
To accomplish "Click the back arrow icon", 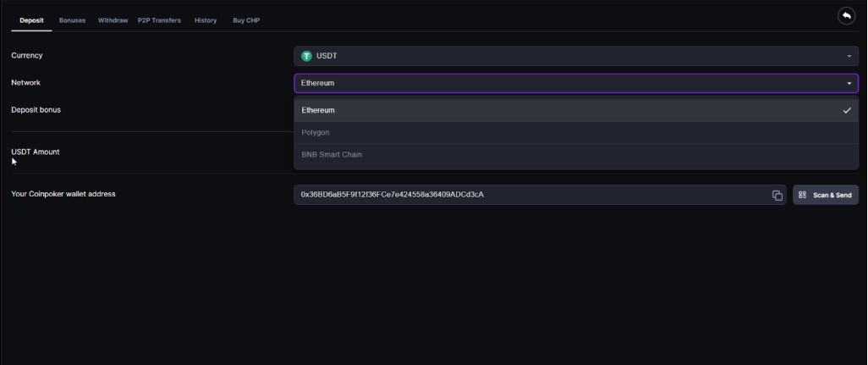I will 846,16.
